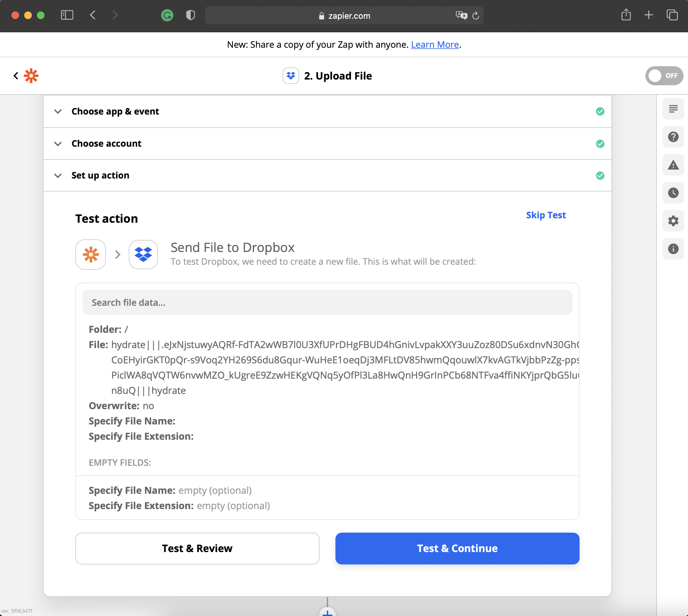688x616 pixels.
Task: Open the Learn More link
Action: [435, 44]
